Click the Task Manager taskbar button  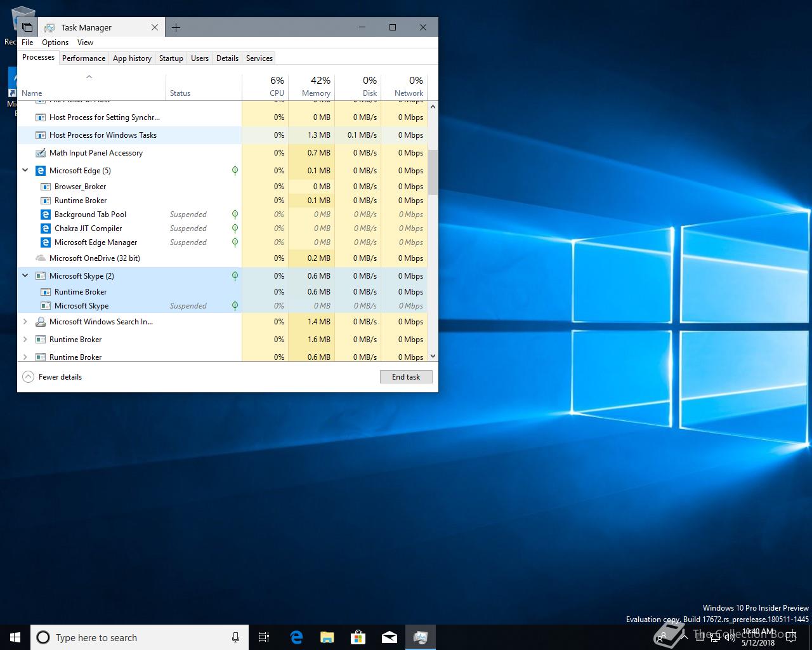420,637
